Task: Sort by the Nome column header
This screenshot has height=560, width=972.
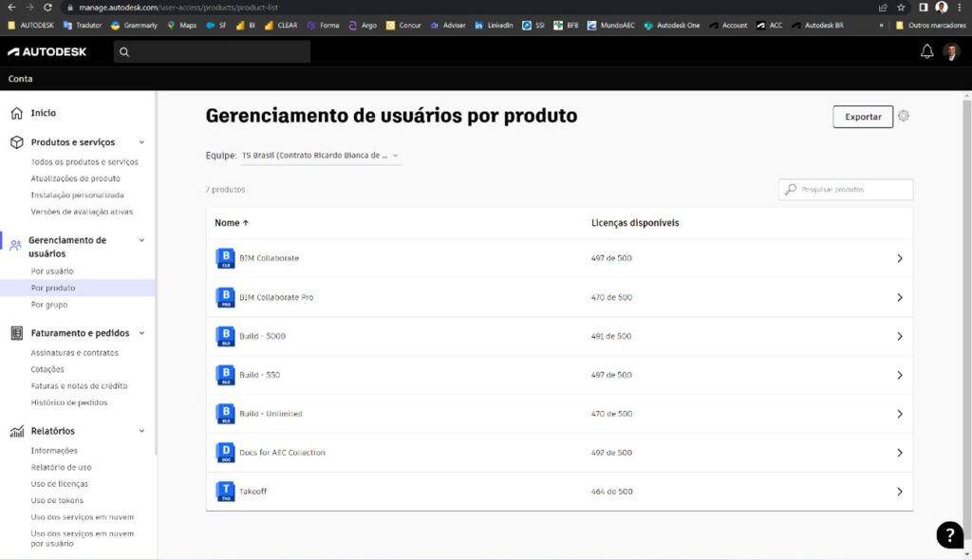Action: [232, 223]
